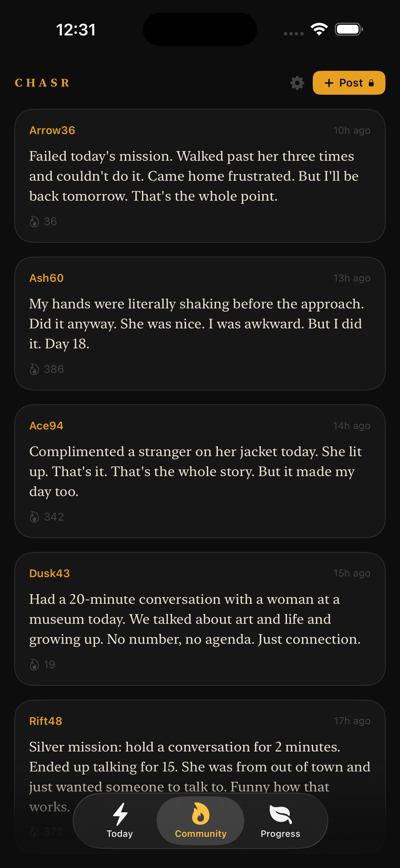Tap the flame icon on Ace94's post
Image resolution: width=400 pixels, height=868 pixels.
pos(35,517)
